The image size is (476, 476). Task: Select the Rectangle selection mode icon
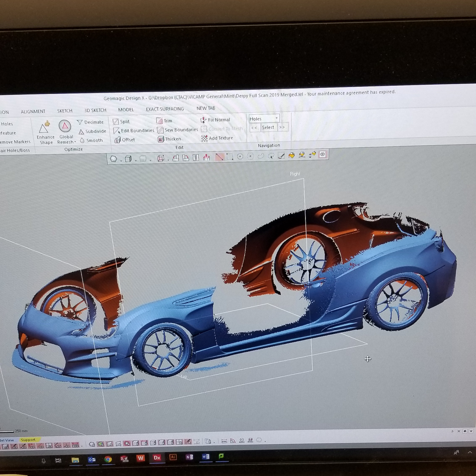click(230, 156)
